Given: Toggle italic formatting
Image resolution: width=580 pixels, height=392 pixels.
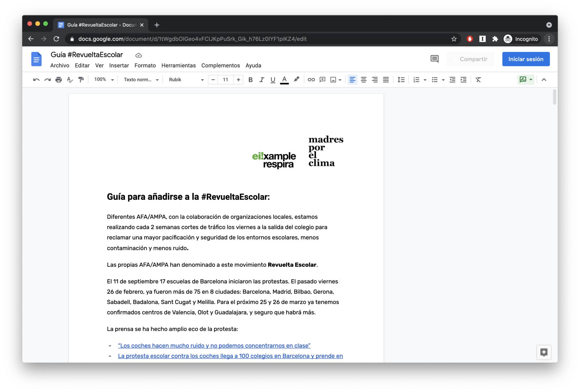Looking at the screenshot, I should pos(262,80).
